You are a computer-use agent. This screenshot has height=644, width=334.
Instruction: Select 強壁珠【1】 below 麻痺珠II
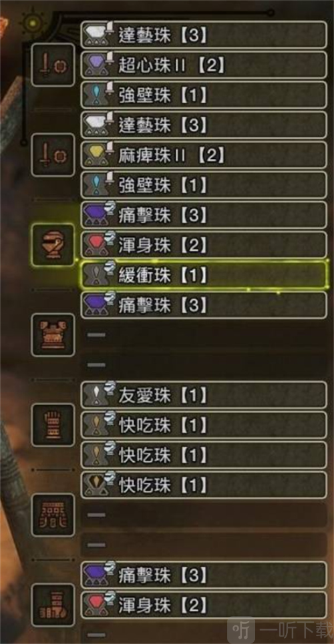pos(204,185)
